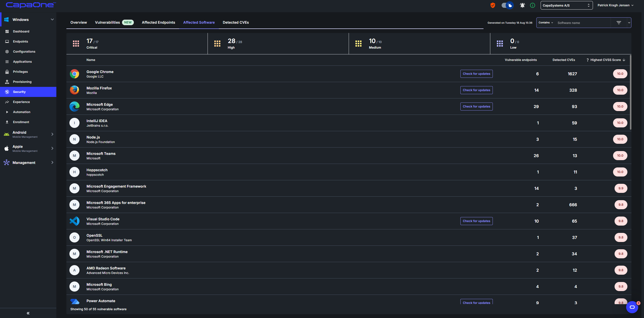Click the Mozilla Firefox icon
The image size is (644, 318).
[74, 90]
